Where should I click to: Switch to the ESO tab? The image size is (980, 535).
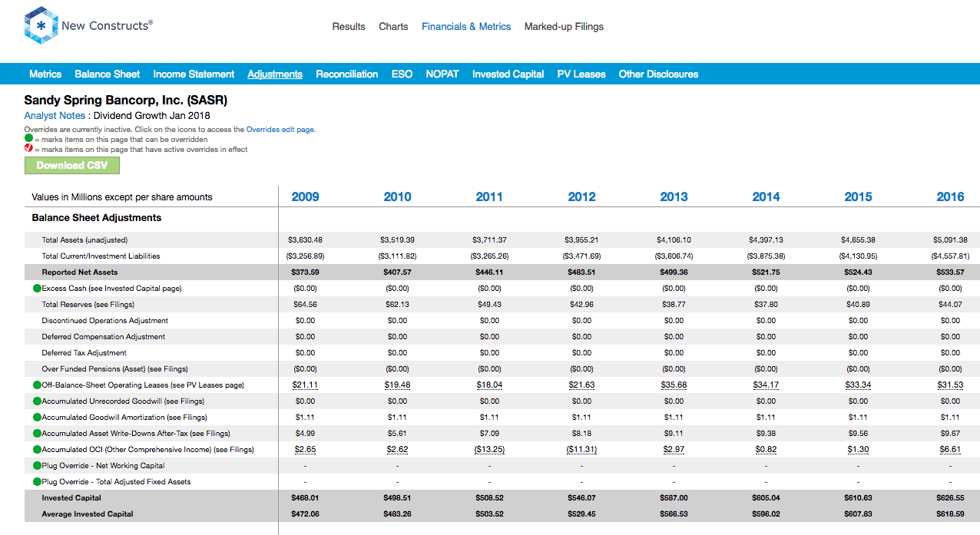coord(402,74)
